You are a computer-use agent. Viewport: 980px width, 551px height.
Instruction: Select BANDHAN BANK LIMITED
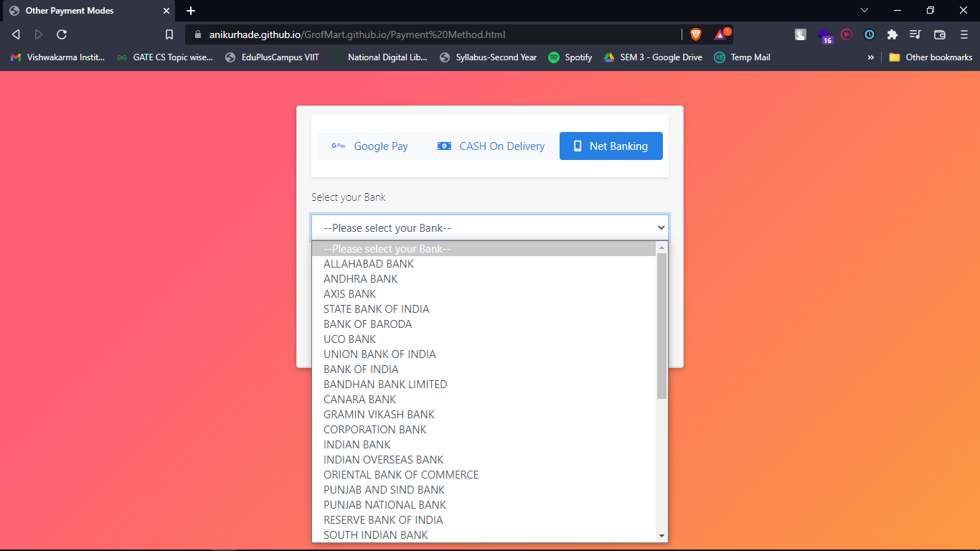click(x=484, y=385)
